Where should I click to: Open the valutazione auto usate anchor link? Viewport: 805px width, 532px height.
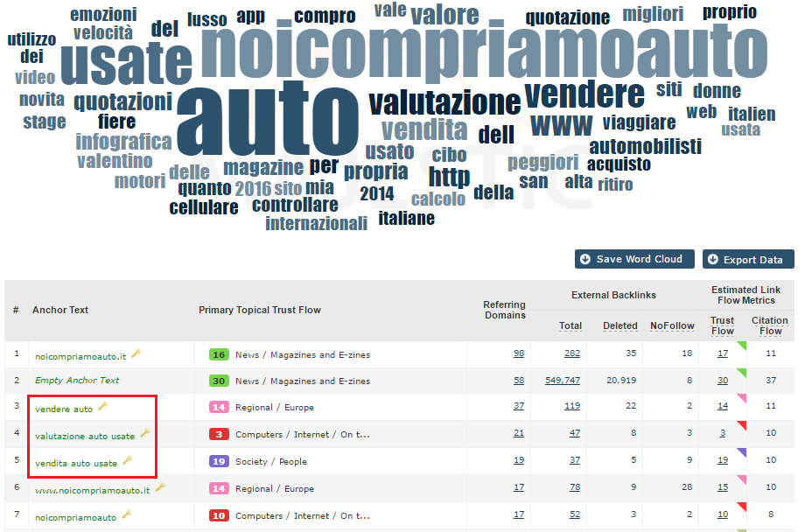[x=85, y=436]
